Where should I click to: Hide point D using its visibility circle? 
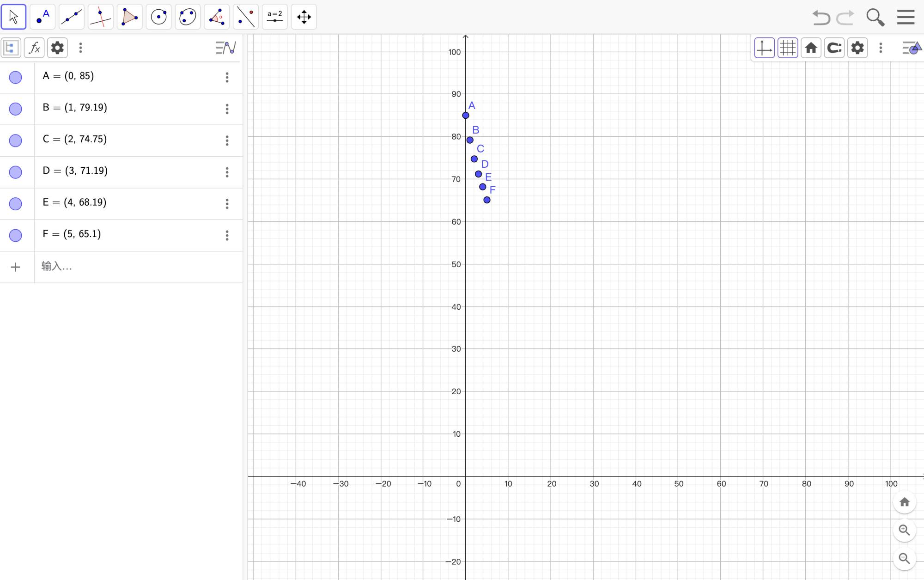[16, 172]
